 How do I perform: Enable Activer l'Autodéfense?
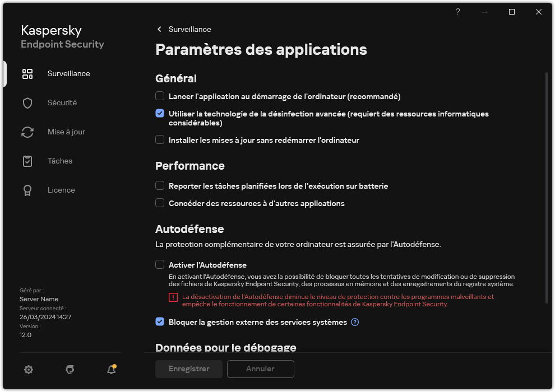(x=160, y=264)
